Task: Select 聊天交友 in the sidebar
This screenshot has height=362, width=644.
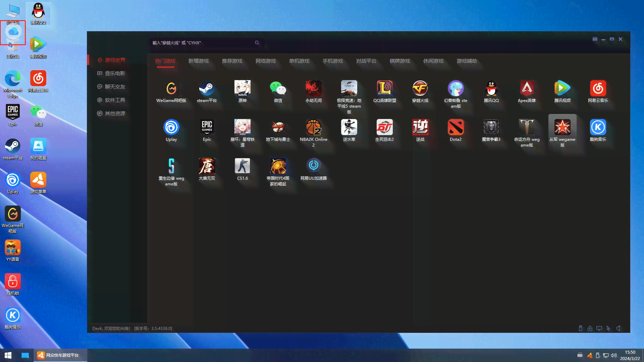Action: [111, 87]
